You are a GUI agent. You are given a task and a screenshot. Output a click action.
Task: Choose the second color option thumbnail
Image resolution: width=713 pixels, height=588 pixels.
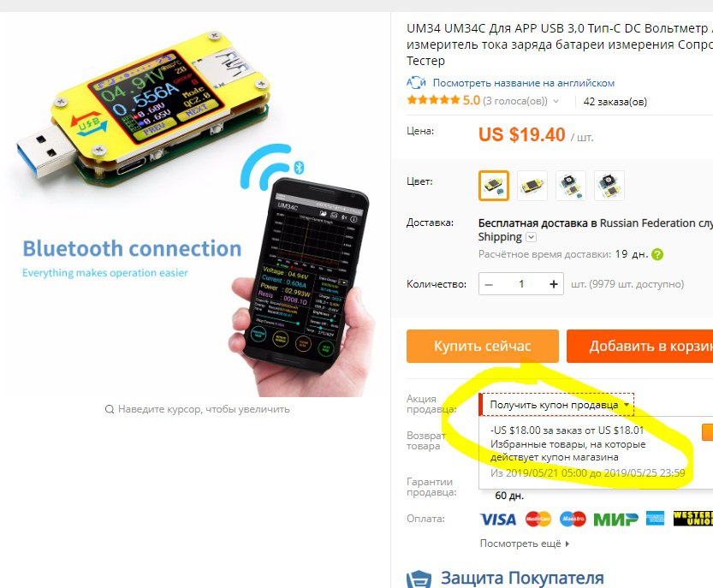pos(532,186)
